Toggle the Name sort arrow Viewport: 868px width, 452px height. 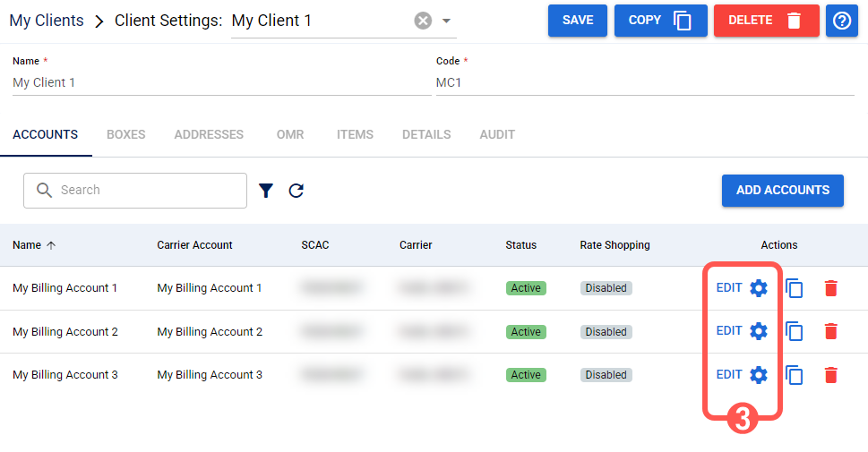51,245
